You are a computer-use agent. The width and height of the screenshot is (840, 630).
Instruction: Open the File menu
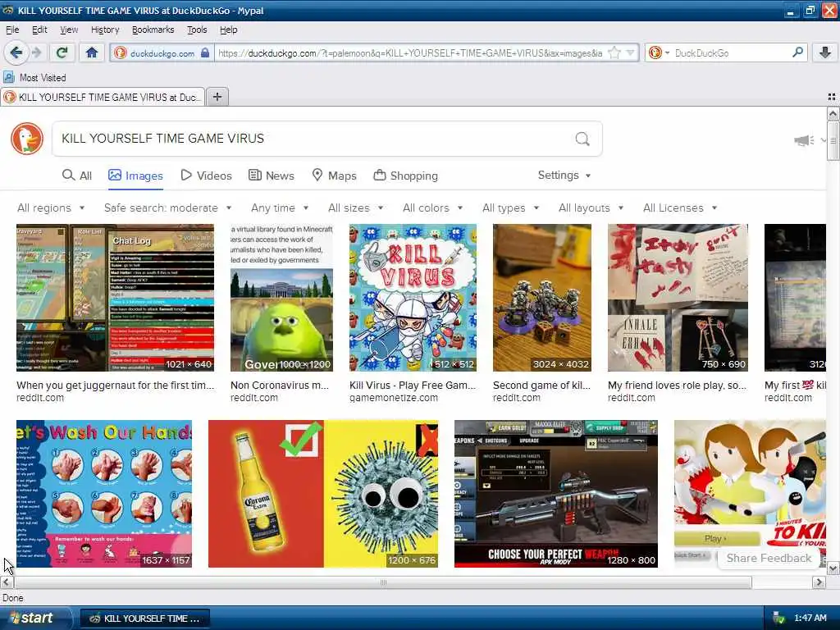[12, 30]
